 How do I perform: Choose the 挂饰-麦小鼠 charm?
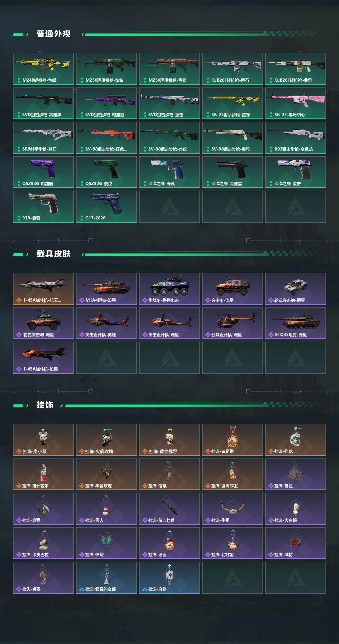(43, 440)
